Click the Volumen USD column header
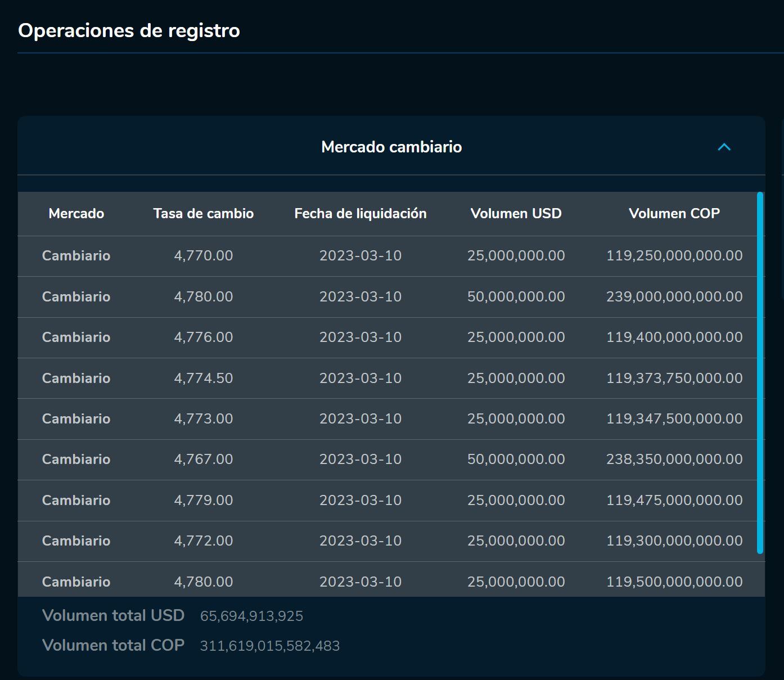 pos(516,214)
